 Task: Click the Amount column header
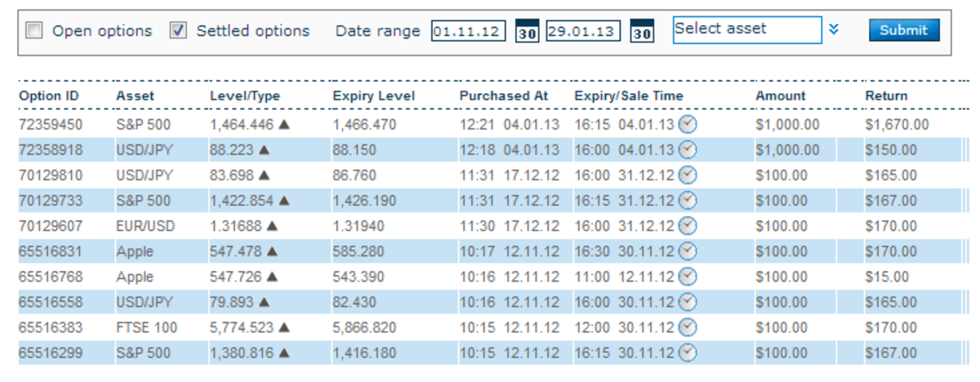pyautogui.click(x=780, y=95)
